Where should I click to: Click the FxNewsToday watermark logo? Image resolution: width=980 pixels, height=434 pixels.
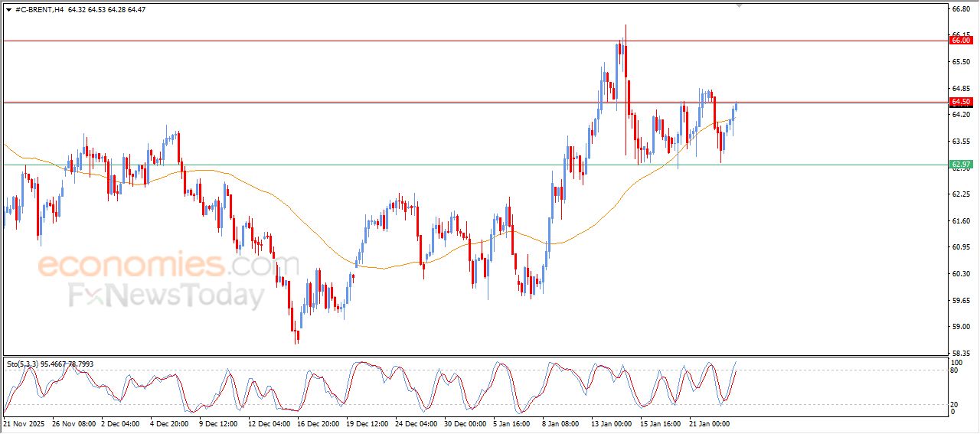tap(166, 295)
